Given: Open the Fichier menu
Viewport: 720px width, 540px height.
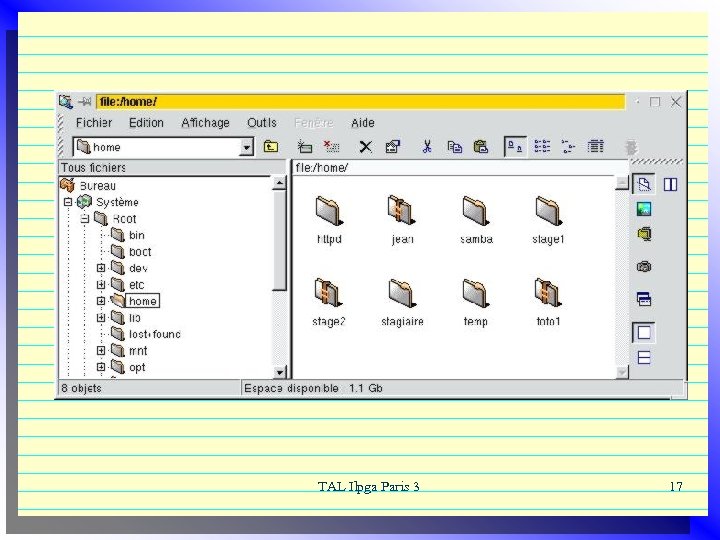Looking at the screenshot, I should pos(94,123).
